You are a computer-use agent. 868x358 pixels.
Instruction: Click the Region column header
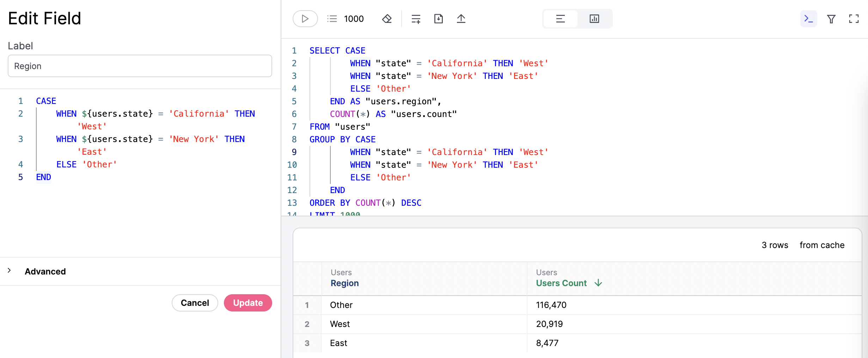point(344,283)
